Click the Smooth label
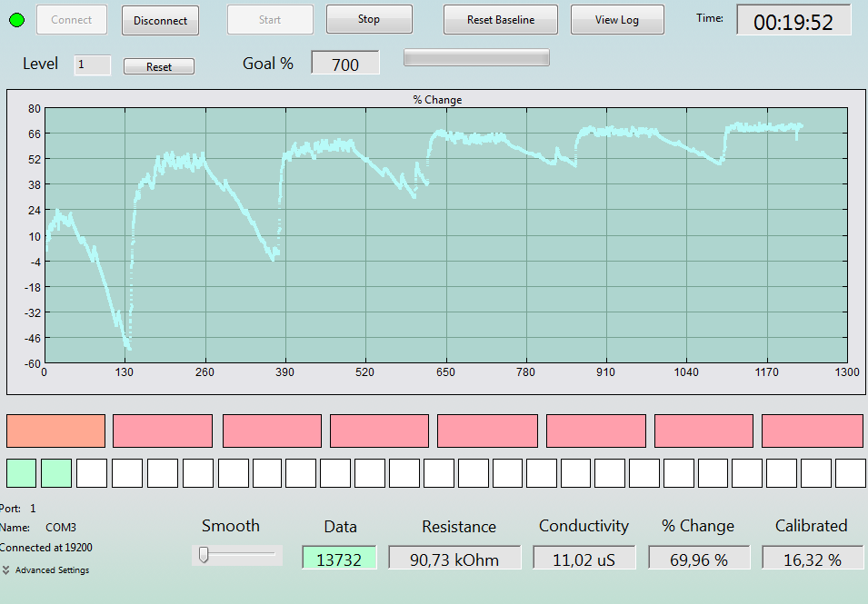This screenshot has height=604, width=868. click(x=230, y=526)
